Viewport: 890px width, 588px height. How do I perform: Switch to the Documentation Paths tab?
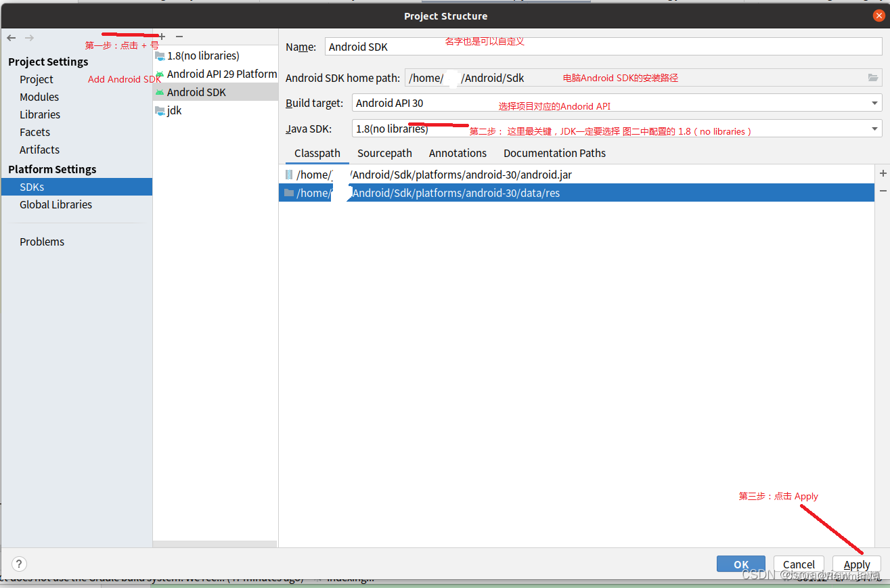tap(554, 153)
